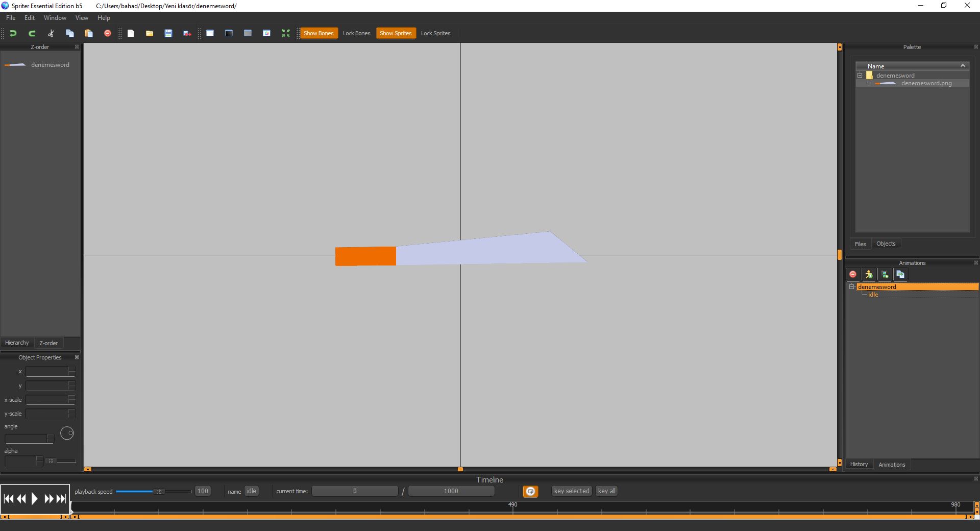Toggle the Lock Sprites button

pyautogui.click(x=435, y=33)
